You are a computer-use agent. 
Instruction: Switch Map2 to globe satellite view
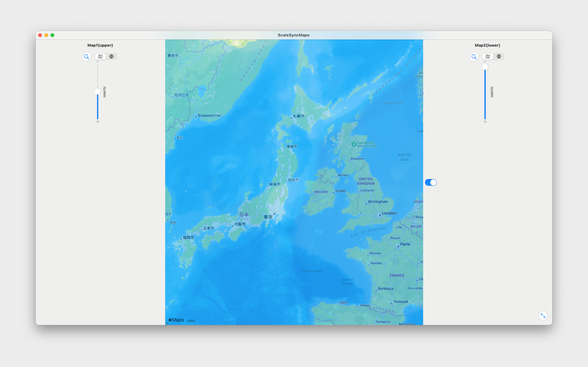[x=499, y=57]
